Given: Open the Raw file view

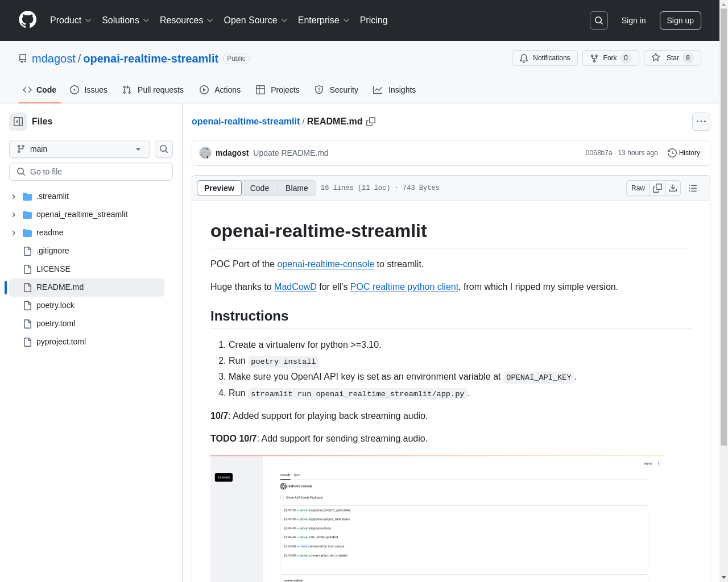Looking at the screenshot, I should click(x=638, y=188).
